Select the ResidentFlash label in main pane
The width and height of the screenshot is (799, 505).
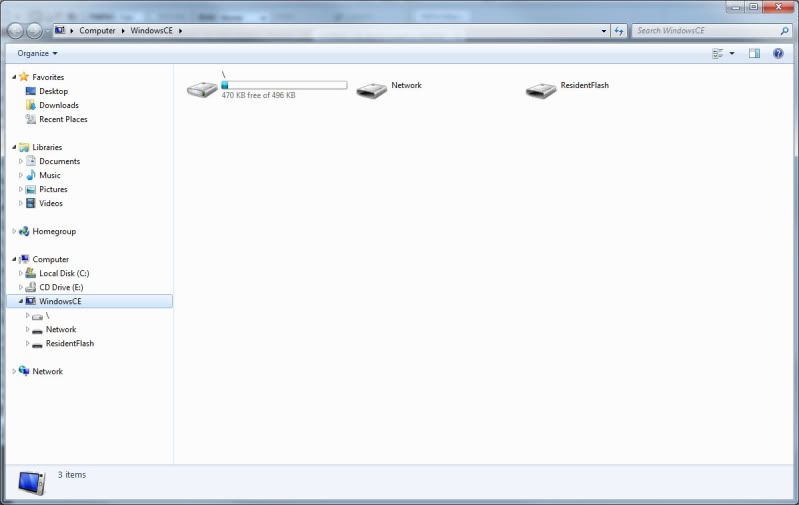click(x=584, y=85)
